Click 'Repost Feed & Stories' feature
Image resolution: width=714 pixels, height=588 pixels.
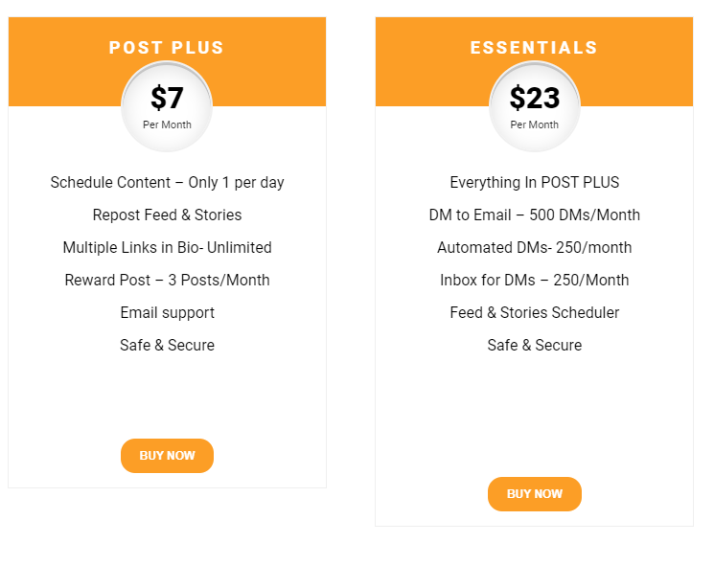coord(167,215)
